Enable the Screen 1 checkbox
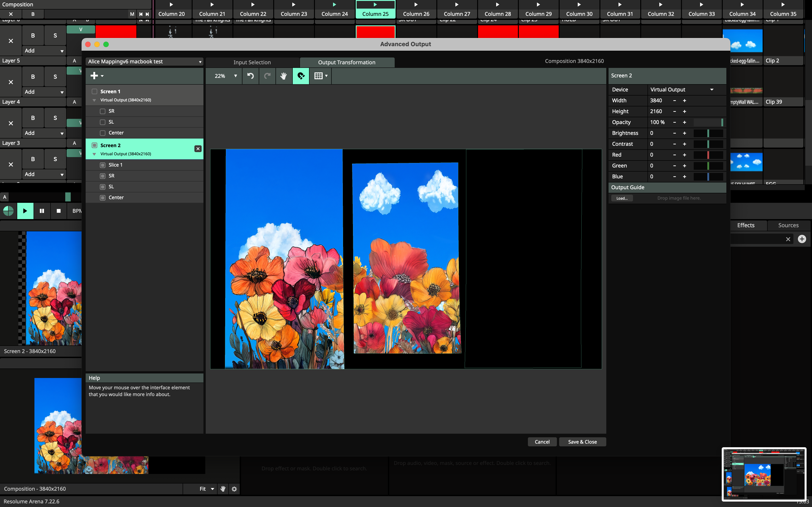Viewport: 812px width, 507px height. click(95, 91)
